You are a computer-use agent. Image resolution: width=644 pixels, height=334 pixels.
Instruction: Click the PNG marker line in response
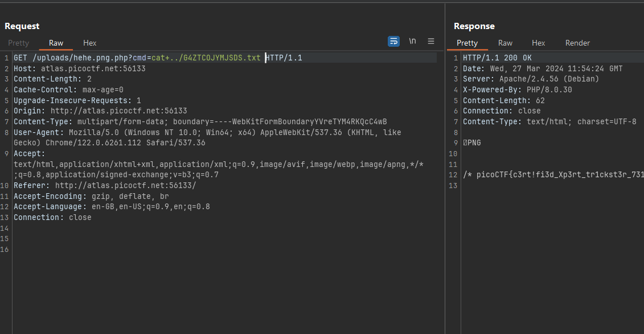(x=472, y=142)
